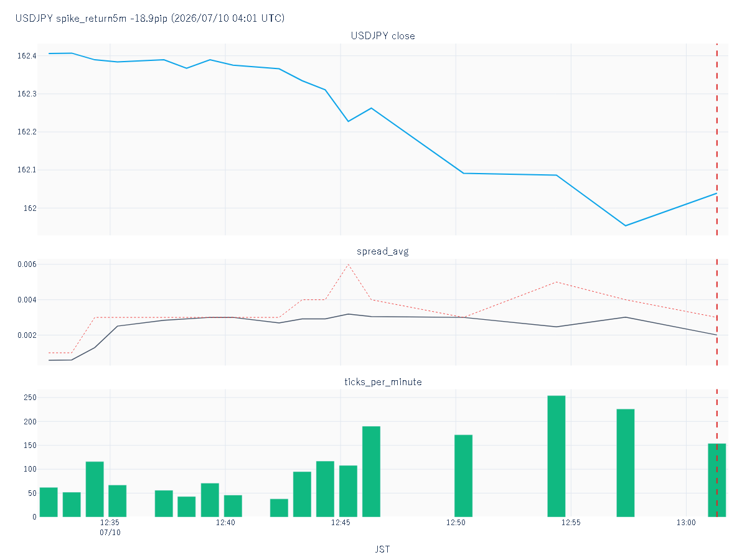Click the 250 y-axis label in ticks chart
The width and height of the screenshot is (747, 560).
30,398
